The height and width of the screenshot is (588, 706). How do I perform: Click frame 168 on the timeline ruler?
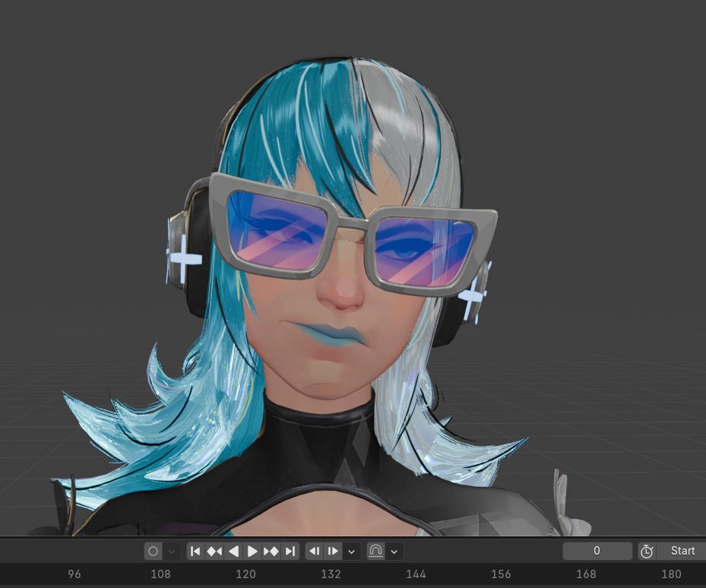click(586, 574)
